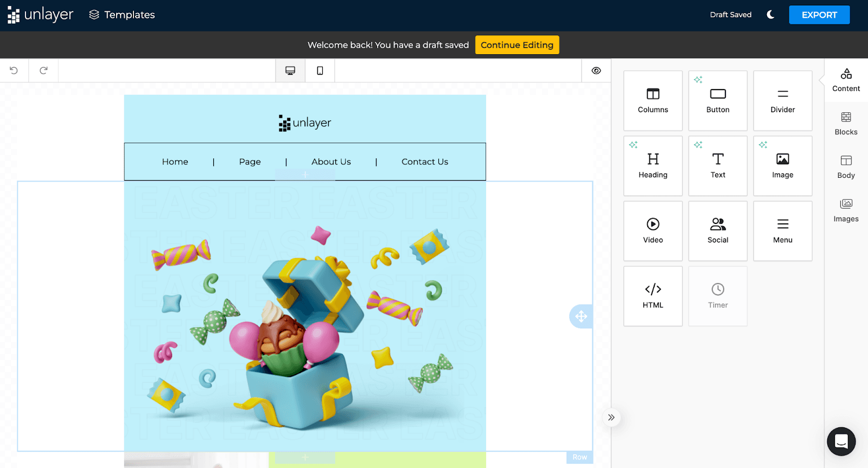868x468 pixels.
Task: Select the Video content tool
Action: [653, 231]
